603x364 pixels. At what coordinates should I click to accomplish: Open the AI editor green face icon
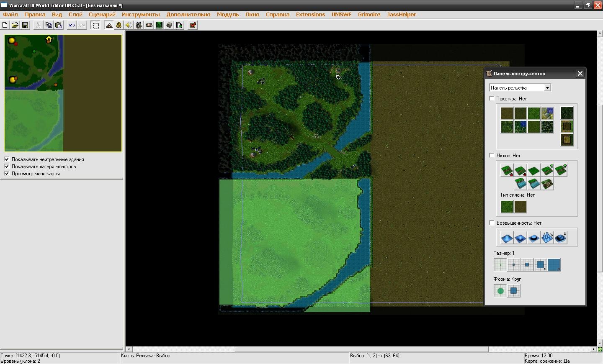tap(159, 25)
